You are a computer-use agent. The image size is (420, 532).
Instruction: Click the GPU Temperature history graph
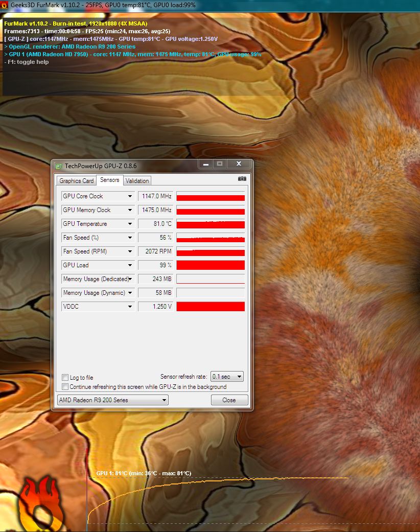tap(211, 224)
